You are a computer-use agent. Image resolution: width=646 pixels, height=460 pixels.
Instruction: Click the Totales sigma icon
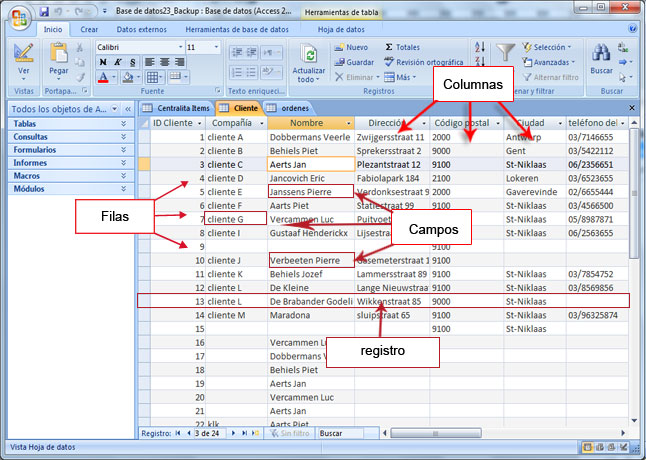(x=407, y=47)
